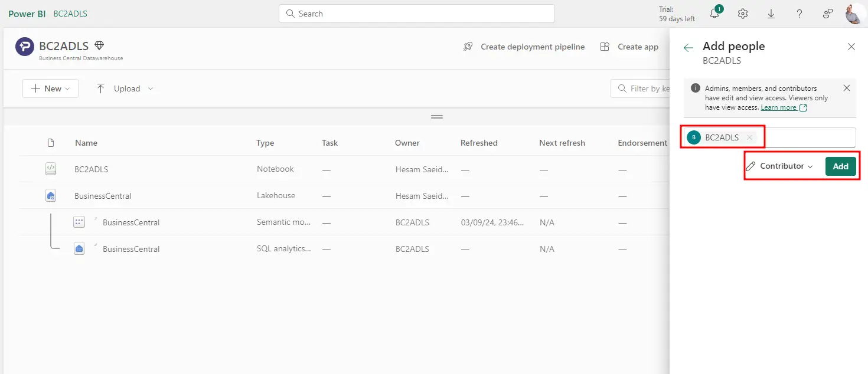The height and width of the screenshot is (374, 868).
Task: Open the settings gear
Action: tap(743, 14)
